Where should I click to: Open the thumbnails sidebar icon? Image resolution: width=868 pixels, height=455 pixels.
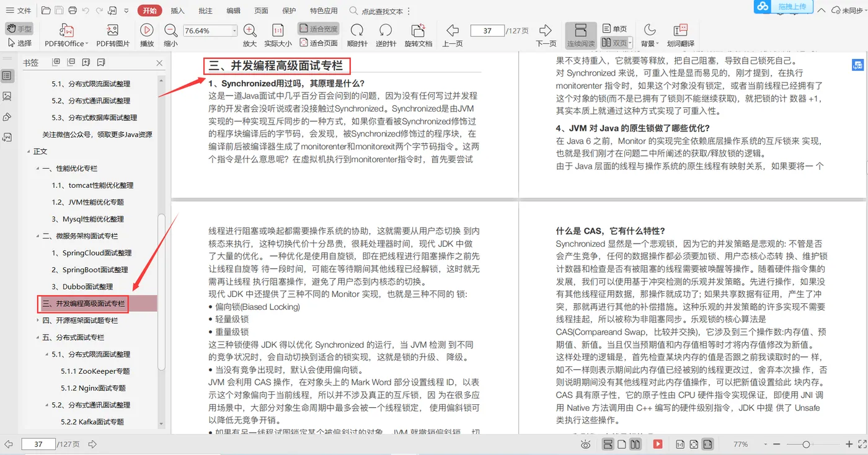point(7,96)
